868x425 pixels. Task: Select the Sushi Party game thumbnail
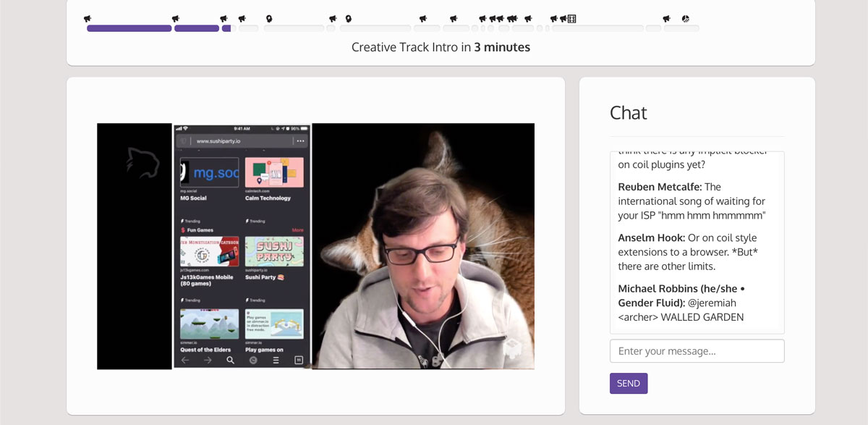tap(274, 251)
